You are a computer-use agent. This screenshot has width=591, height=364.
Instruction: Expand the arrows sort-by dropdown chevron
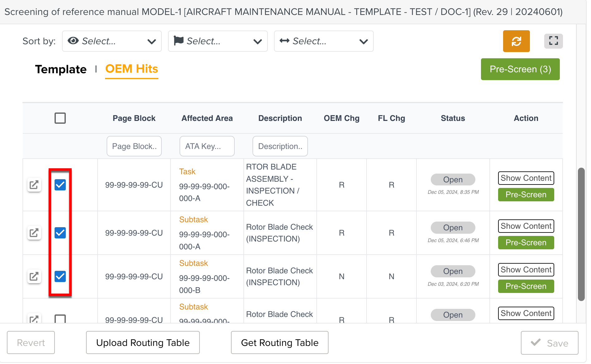tap(363, 41)
